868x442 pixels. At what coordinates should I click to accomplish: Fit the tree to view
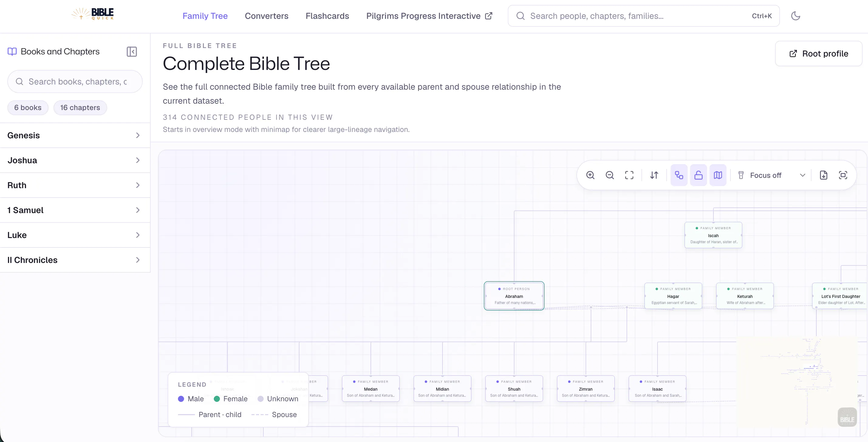pyautogui.click(x=629, y=175)
